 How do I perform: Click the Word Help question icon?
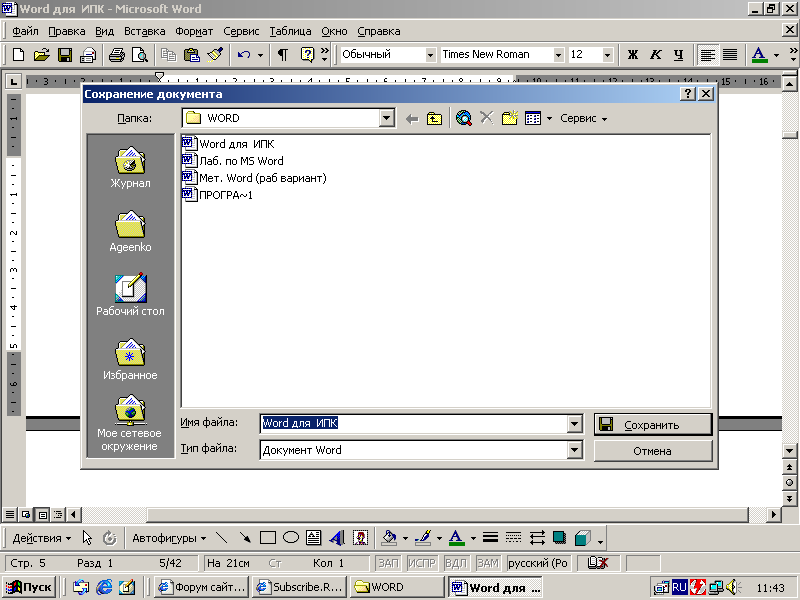tap(307, 55)
